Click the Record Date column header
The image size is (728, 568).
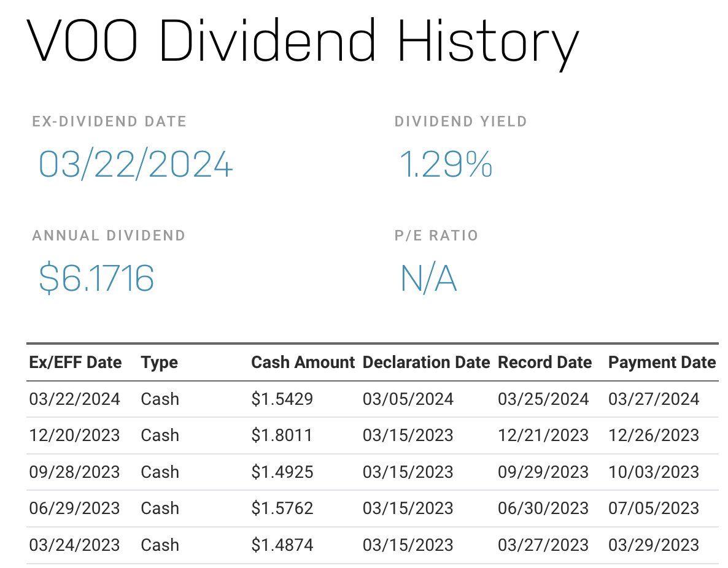coord(544,363)
